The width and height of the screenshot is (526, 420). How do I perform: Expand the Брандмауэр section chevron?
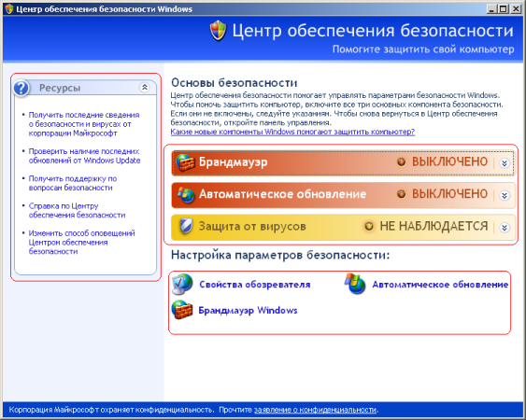pyautogui.click(x=505, y=163)
